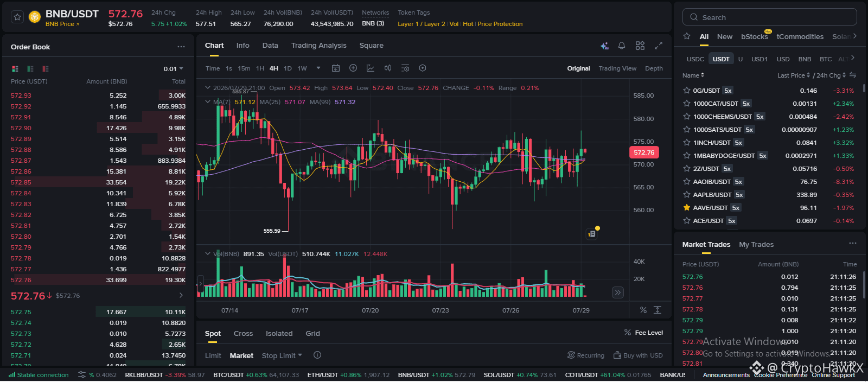Open more time intervals dropdown arrow
Viewport: 868px width, 382px height.
click(x=318, y=68)
